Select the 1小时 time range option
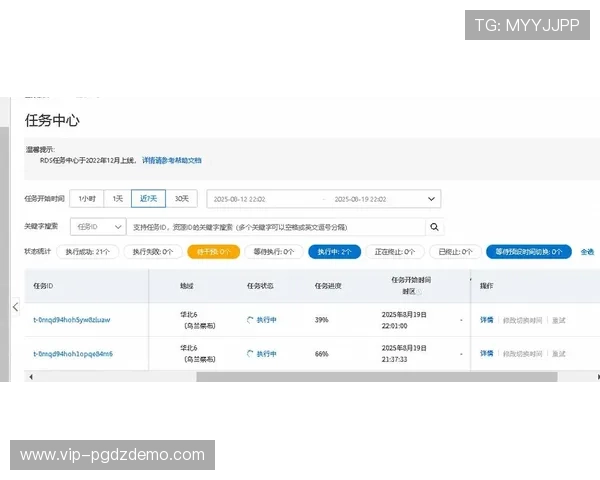Screen dimensions: 600x480 [x=88, y=198]
